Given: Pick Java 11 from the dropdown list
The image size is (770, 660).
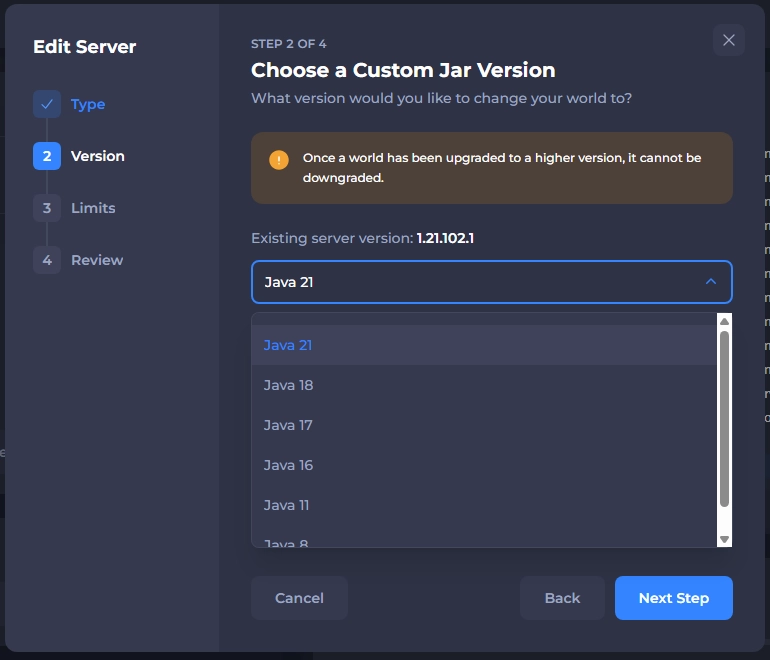Looking at the screenshot, I should coord(286,505).
